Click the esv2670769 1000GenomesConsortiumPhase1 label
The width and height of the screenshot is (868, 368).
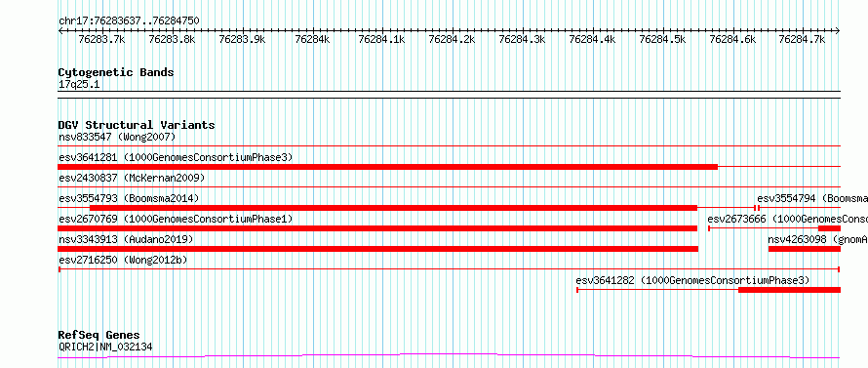point(176,219)
